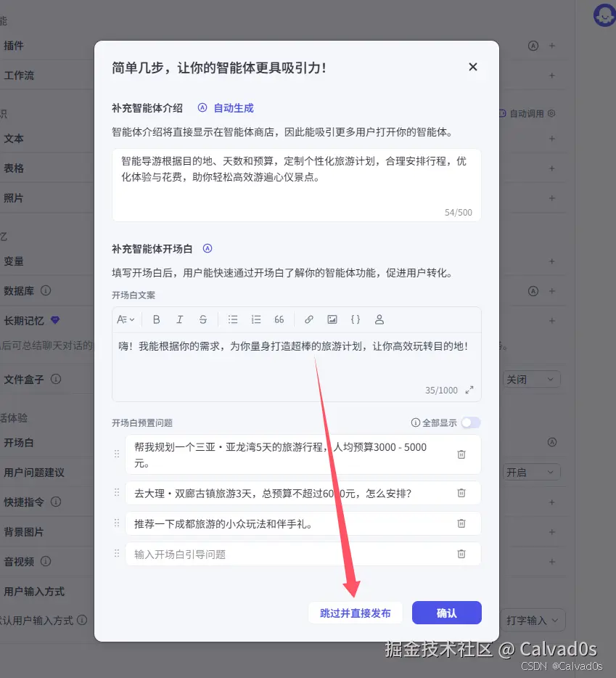616x678 pixels.
Task: Click 自动生成 to auto-generate the introduction
Action: 234,108
